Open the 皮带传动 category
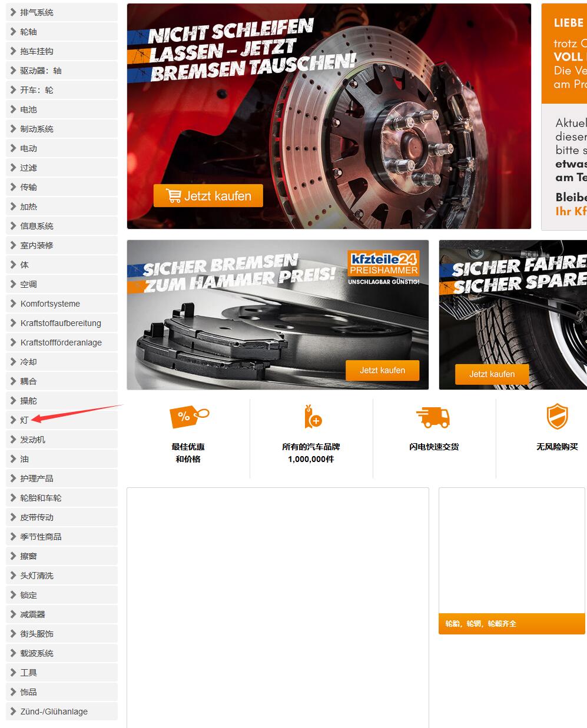This screenshot has width=587, height=728. 61,517
